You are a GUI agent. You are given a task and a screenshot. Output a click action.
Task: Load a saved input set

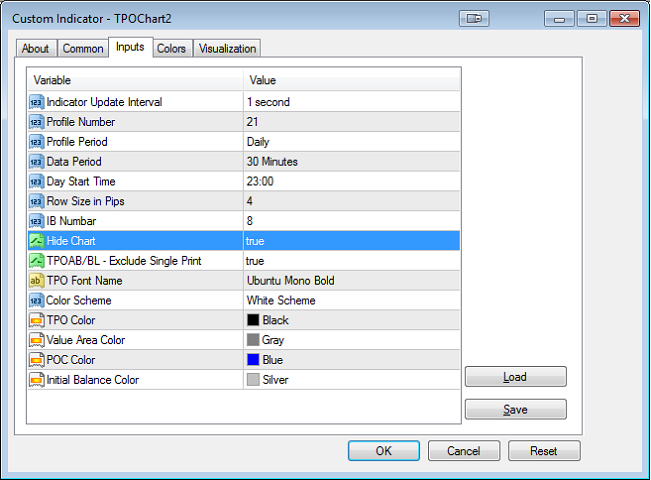pyautogui.click(x=515, y=377)
